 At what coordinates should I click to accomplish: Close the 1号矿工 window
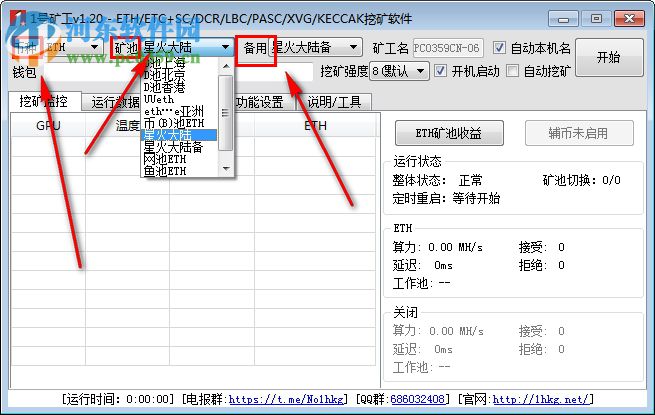click(629, 19)
